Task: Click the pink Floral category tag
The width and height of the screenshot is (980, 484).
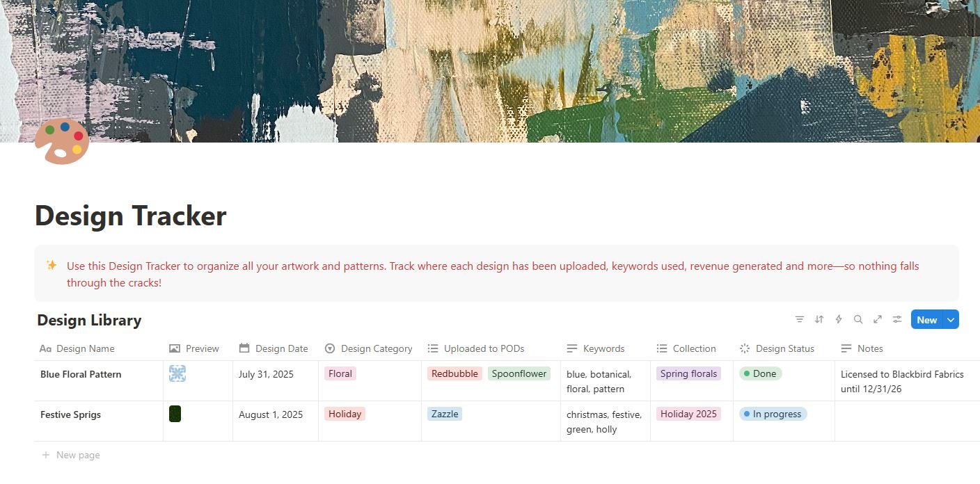Action: (340, 373)
